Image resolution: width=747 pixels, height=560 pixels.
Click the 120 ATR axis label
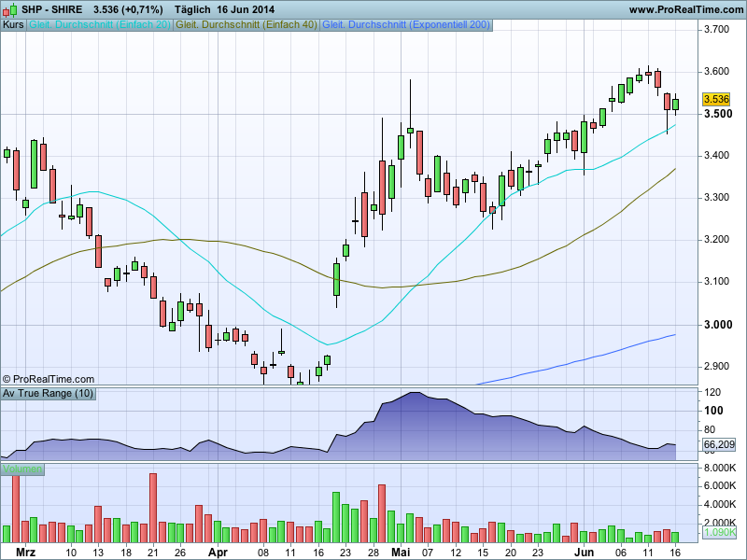tap(712, 392)
